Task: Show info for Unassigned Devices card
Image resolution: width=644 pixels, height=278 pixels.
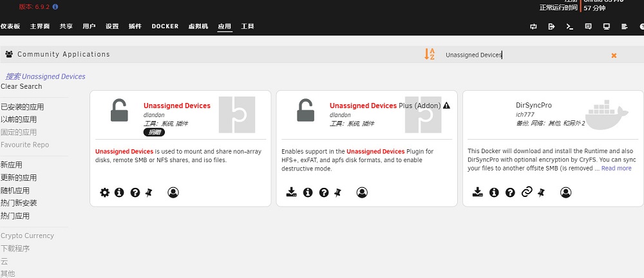Action: pos(119,192)
